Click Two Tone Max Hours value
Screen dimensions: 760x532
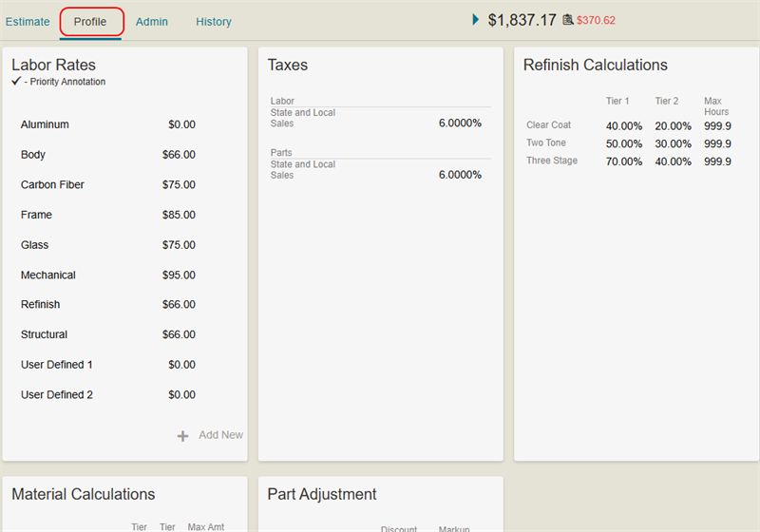(717, 144)
